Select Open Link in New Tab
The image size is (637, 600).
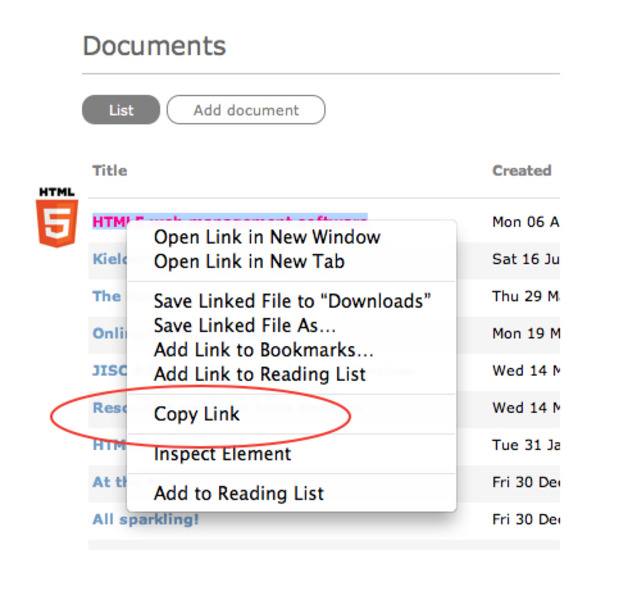pyautogui.click(x=249, y=262)
